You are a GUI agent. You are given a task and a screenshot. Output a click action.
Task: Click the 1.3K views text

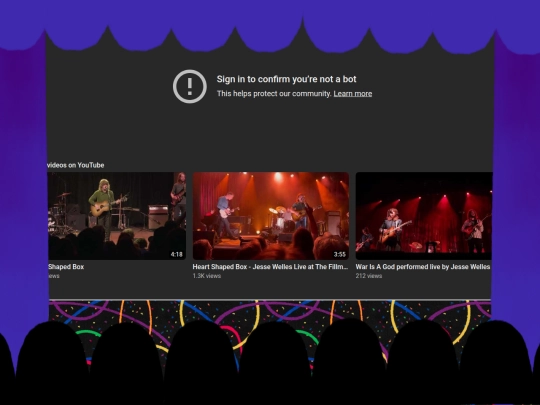point(207,276)
